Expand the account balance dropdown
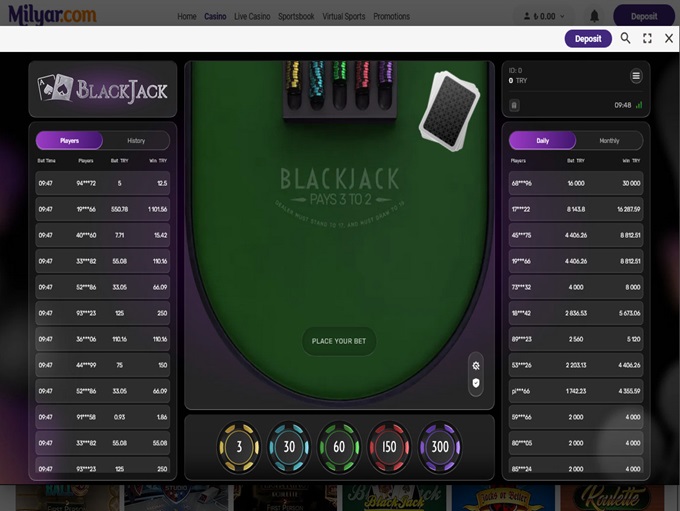The width and height of the screenshot is (680, 511). coord(544,16)
